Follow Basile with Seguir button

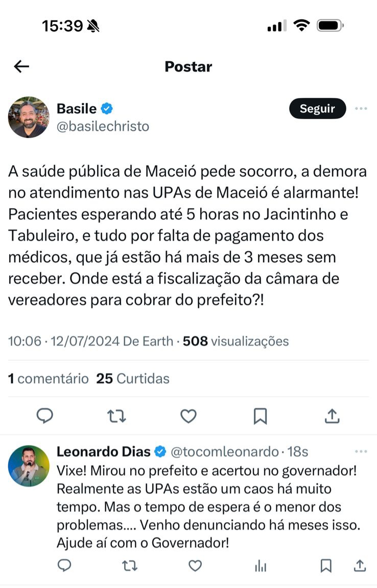point(317,109)
